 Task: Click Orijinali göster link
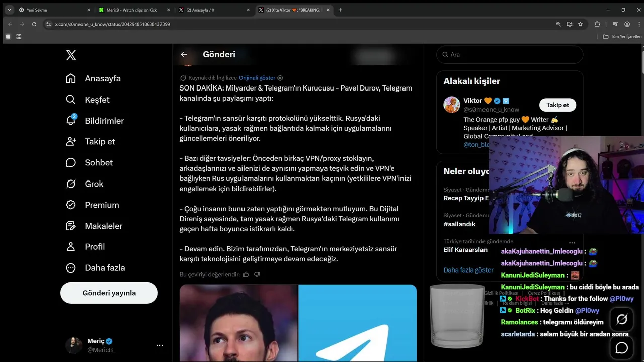tap(257, 78)
